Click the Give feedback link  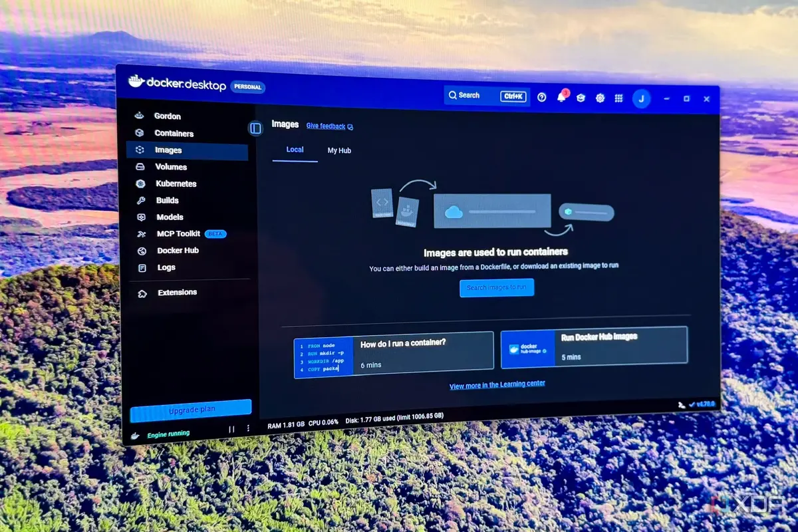click(326, 126)
